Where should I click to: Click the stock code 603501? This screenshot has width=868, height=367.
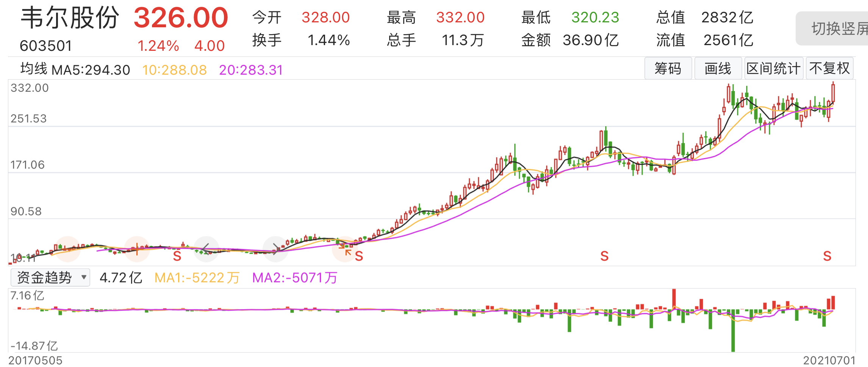46,46
